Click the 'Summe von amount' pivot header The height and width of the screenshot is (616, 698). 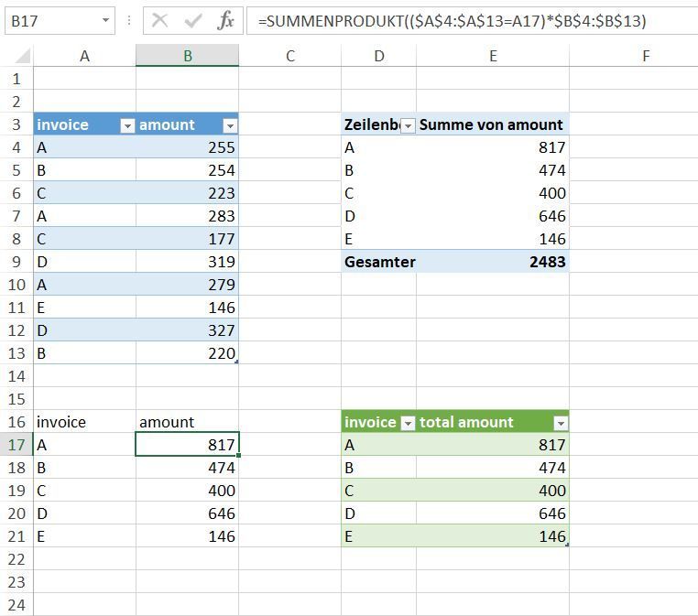[x=491, y=124]
